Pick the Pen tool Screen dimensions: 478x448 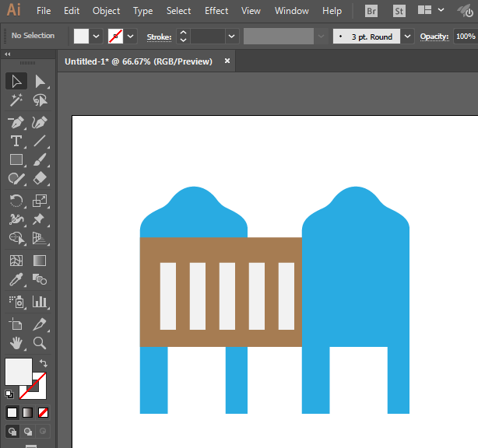click(16, 122)
